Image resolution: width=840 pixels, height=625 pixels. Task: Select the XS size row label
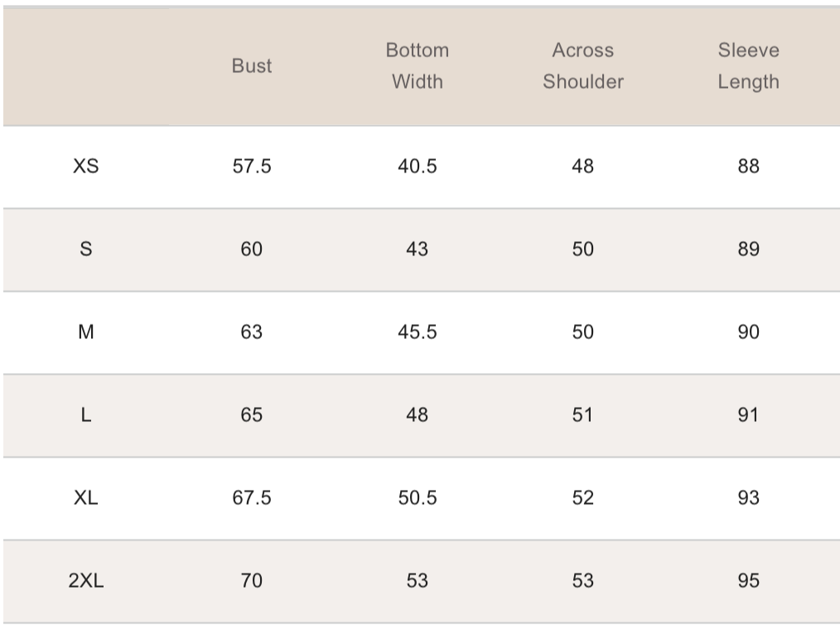[x=86, y=166]
